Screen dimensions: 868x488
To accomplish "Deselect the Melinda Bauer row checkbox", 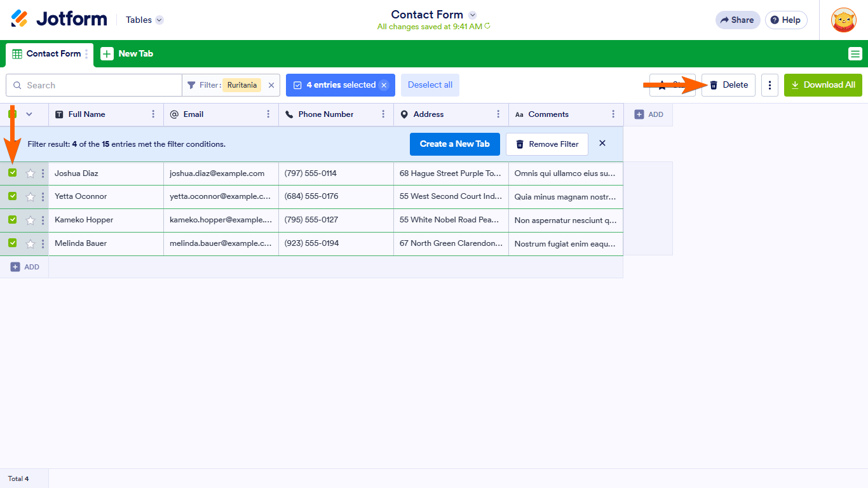I will click(x=13, y=243).
